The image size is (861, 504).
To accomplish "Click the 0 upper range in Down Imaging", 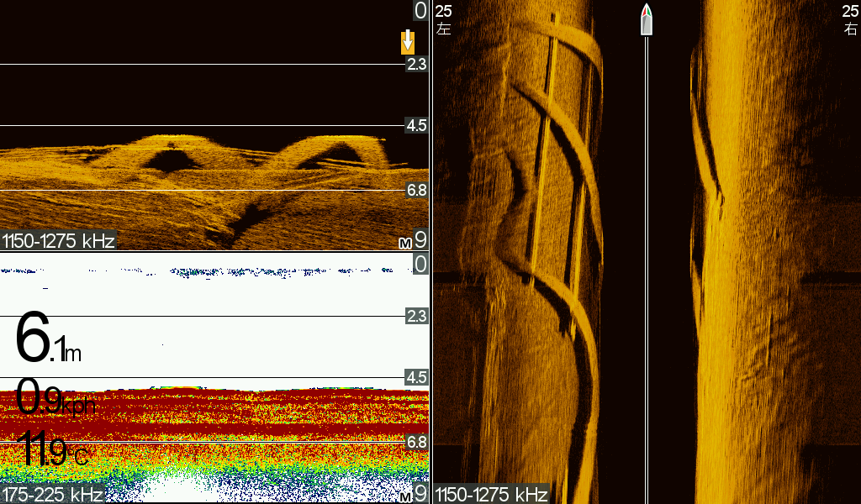I will [420, 11].
